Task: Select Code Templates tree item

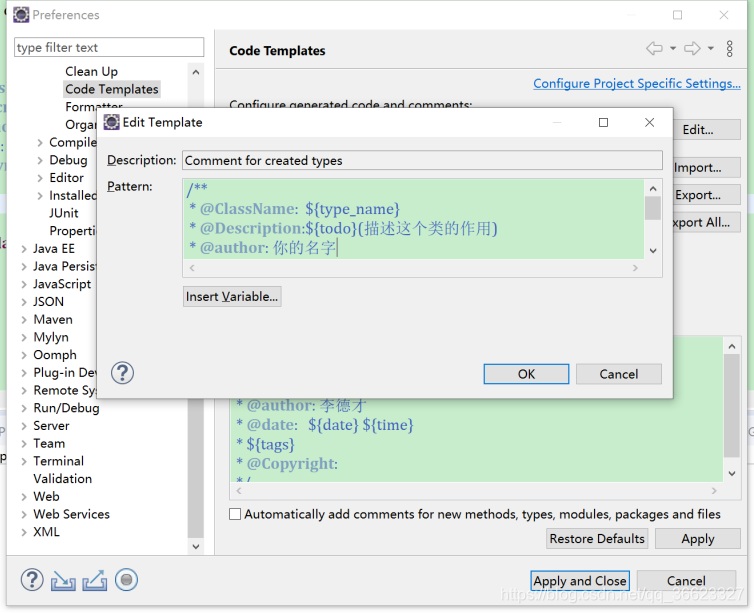Action: coord(112,89)
